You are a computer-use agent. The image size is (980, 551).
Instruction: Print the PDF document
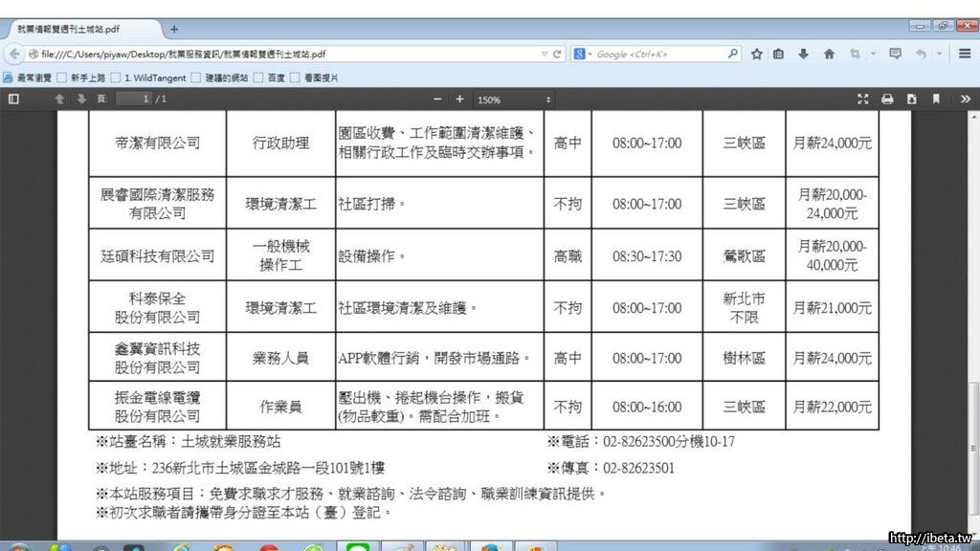(887, 99)
